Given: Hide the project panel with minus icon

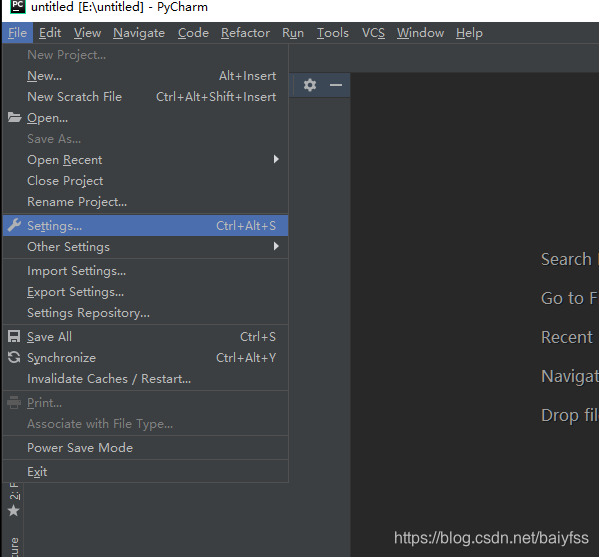Looking at the screenshot, I should (x=336, y=85).
